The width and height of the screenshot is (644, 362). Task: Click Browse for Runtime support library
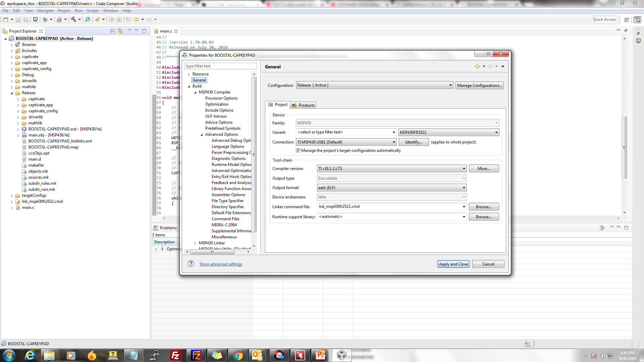click(x=484, y=217)
